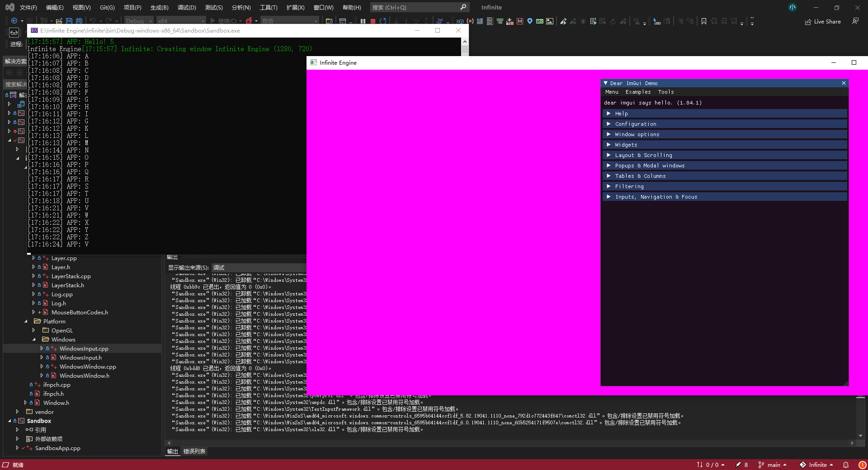Toggle bookmark with the bookmark icon
This screenshot has height=470, width=868.
[704, 21]
